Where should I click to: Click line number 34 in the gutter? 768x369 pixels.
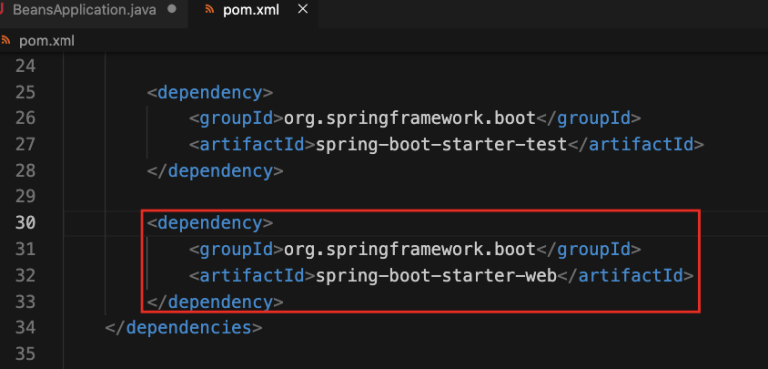(x=25, y=327)
